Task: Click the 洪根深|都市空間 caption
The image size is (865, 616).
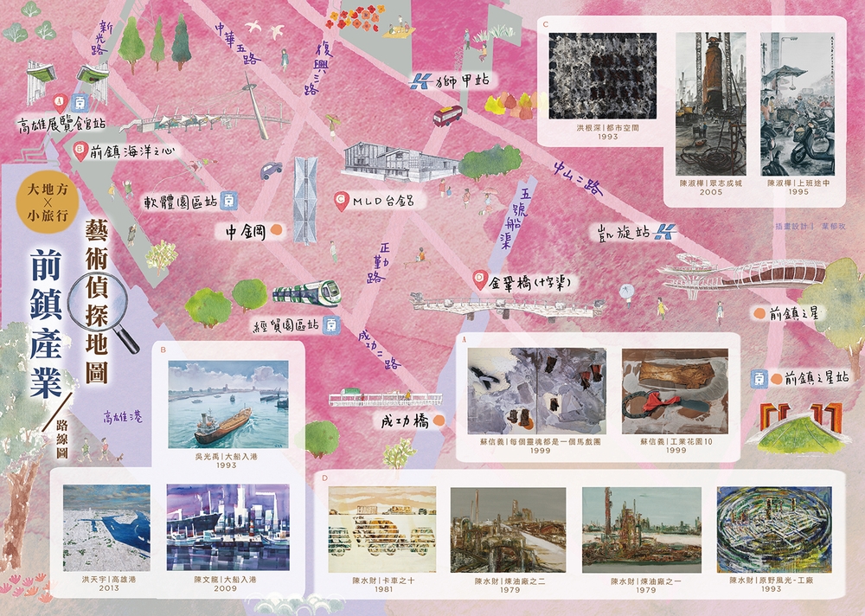Action: coord(607,127)
